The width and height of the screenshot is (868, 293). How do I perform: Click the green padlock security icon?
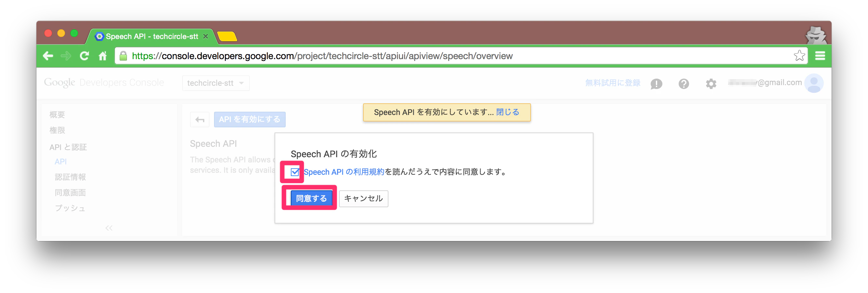(x=123, y=56)
